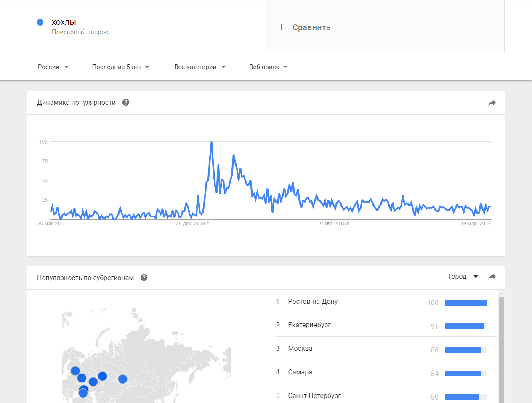Screen dimensions: 532x403
Task: Click the Москва city row
Action: point(300,349)
